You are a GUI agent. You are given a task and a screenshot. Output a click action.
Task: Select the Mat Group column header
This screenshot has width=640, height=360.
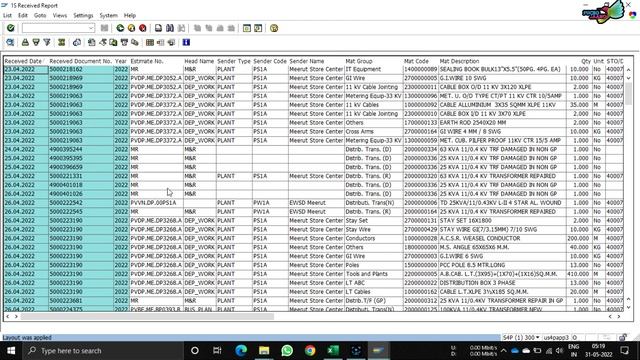[374, 61]
